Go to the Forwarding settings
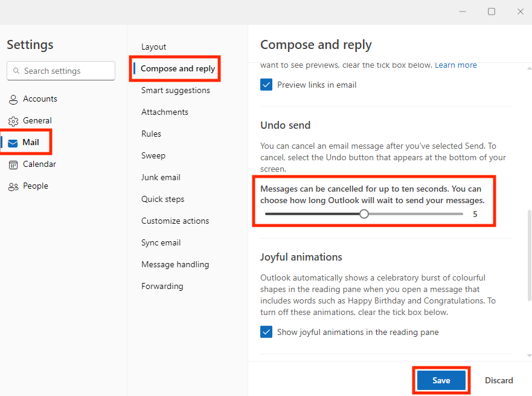 pyautogui.click(x=162, y=286)
